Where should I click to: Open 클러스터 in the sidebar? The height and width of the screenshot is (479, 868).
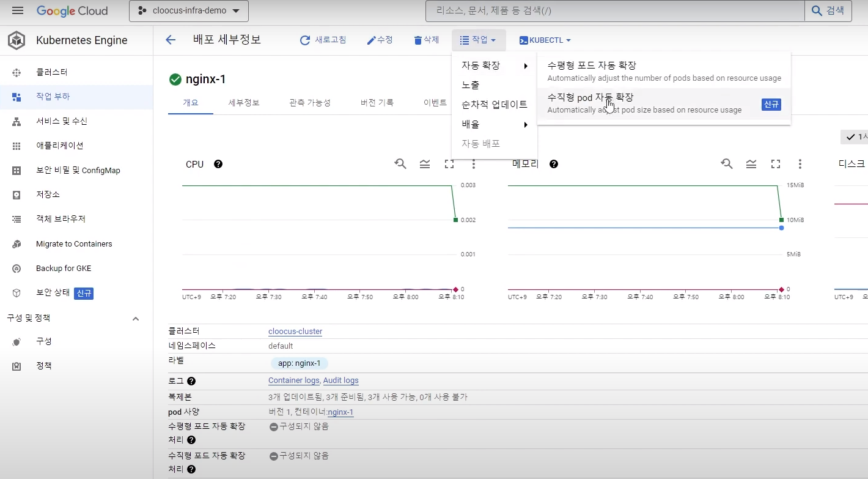[x=76, y=72]
